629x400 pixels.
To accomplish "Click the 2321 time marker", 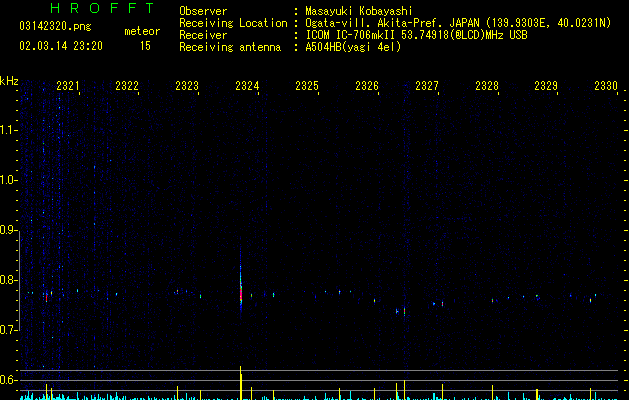I will pyautogui.click(x=68, y=86).
